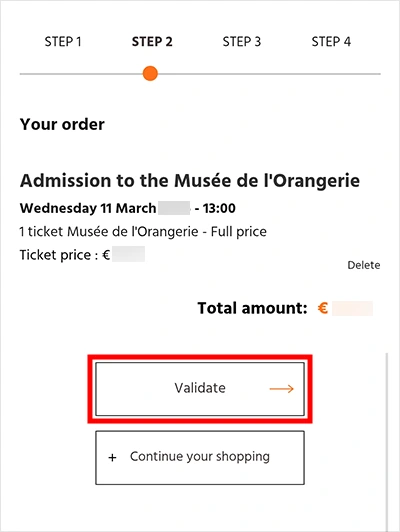The height and width of the screenshot is (532, 400).
Task: Validate the order
Action: (200, 389)
